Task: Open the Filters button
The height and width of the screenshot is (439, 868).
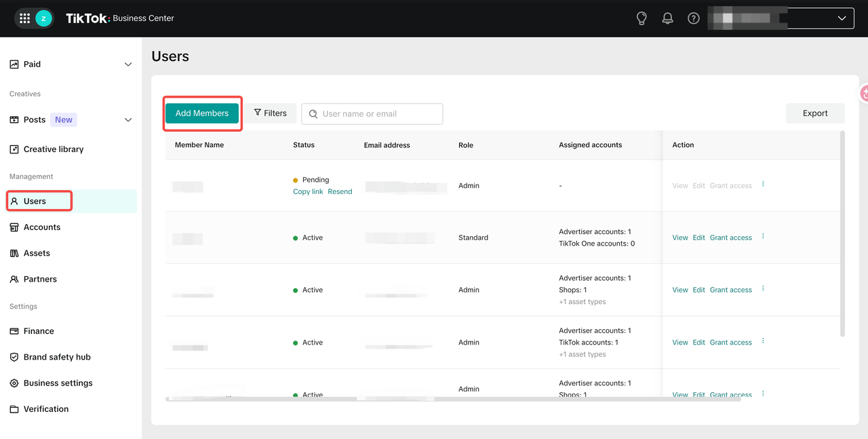Action: (271, 113)
